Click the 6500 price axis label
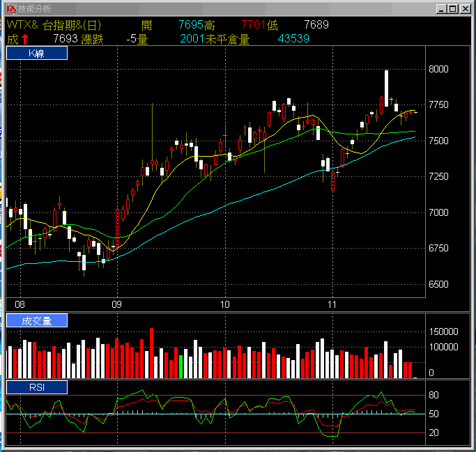The width and height of the screenshot is (476, 452). [438, 285]
